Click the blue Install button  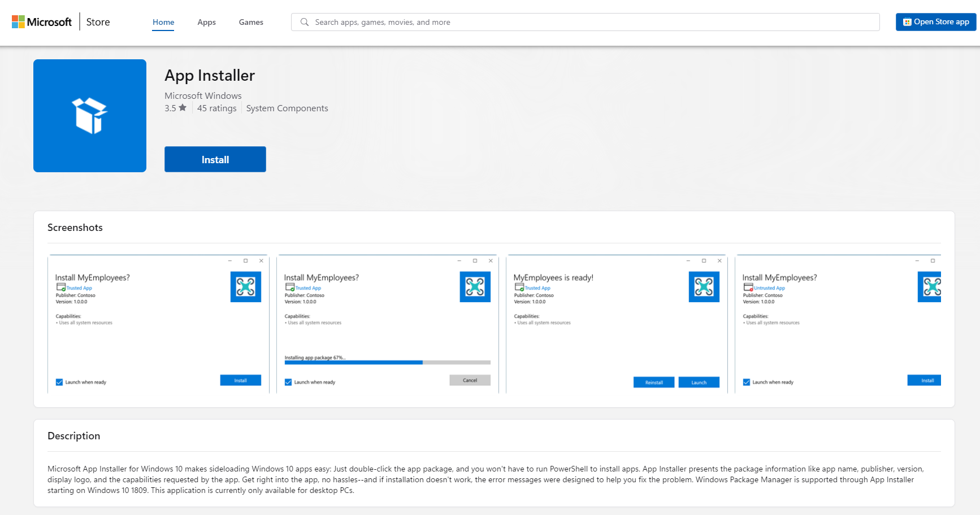pos(215,159)
